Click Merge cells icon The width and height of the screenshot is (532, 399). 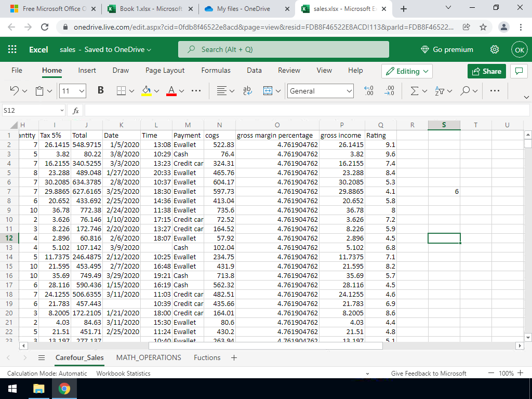coord(268,91)
